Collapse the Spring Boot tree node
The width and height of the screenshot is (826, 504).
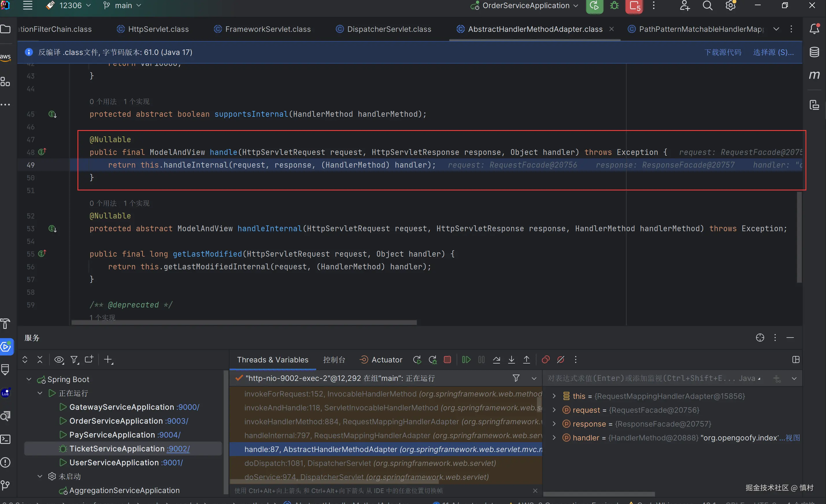[29, 379]
